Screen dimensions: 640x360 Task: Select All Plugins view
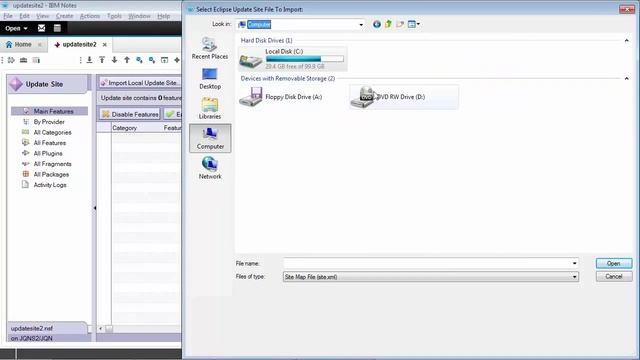[x=48, y=153]
